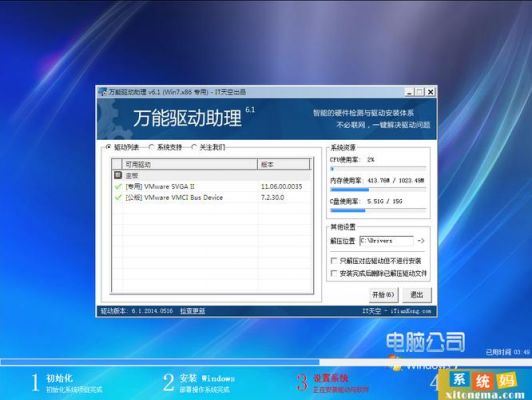Click the 版本 column header
Image resolution: width=532 pixels, height=400 pixels.
pos(284,165)
